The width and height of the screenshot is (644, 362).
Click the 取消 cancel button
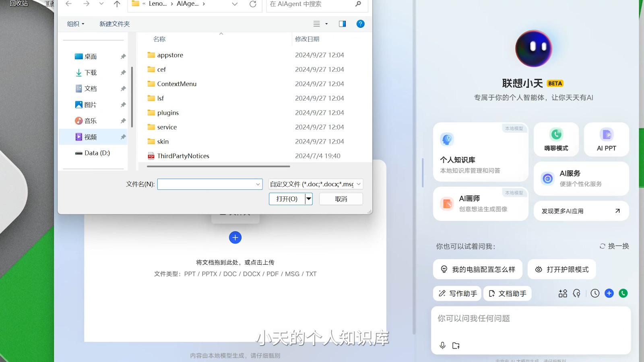[x=341, y=199]
